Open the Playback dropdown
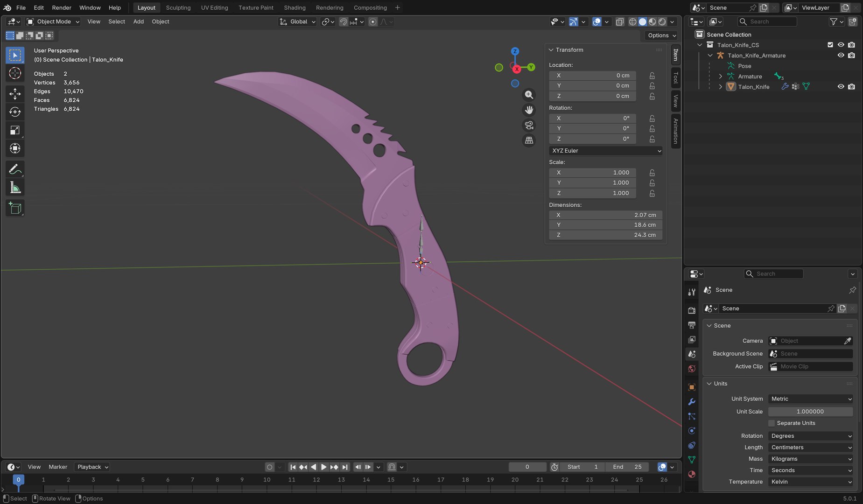The width and height of the screenshot is (863, 504). pyautogui.click(x=92, y=467)
